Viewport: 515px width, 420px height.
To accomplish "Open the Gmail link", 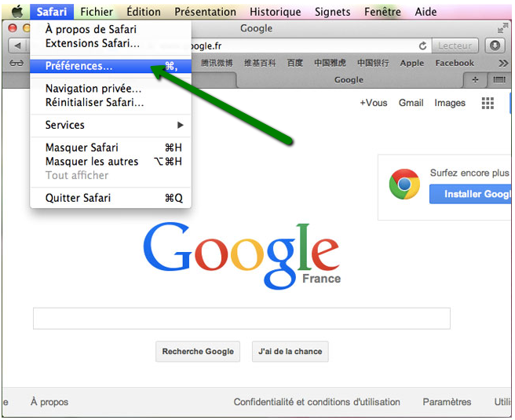I will tap(411, 103).
